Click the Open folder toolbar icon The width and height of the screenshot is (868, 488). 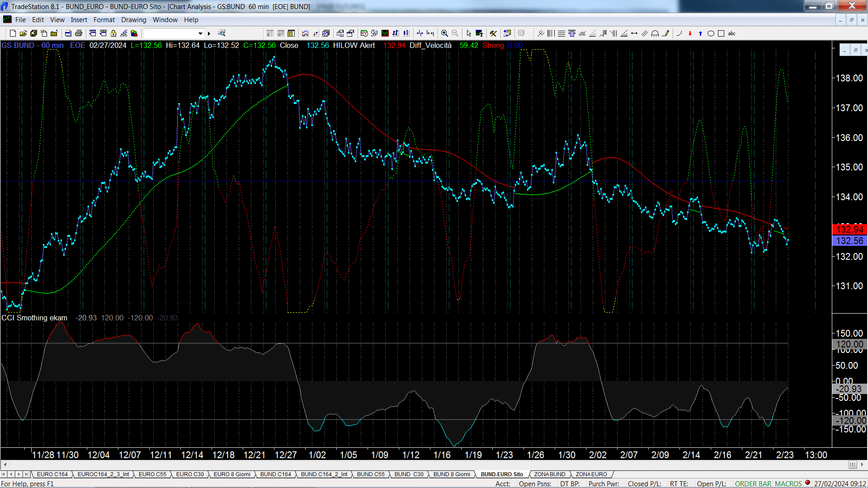[23, 33]
